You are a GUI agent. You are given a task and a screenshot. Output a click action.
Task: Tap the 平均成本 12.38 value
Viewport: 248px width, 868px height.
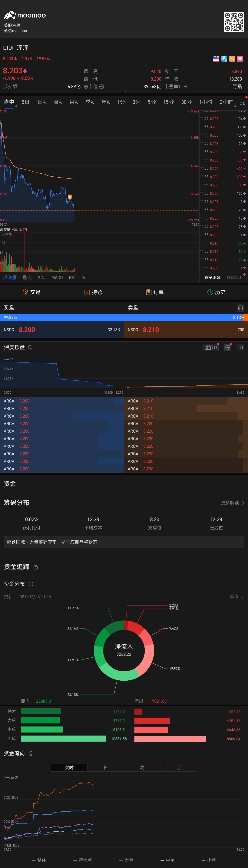[93, 519]
